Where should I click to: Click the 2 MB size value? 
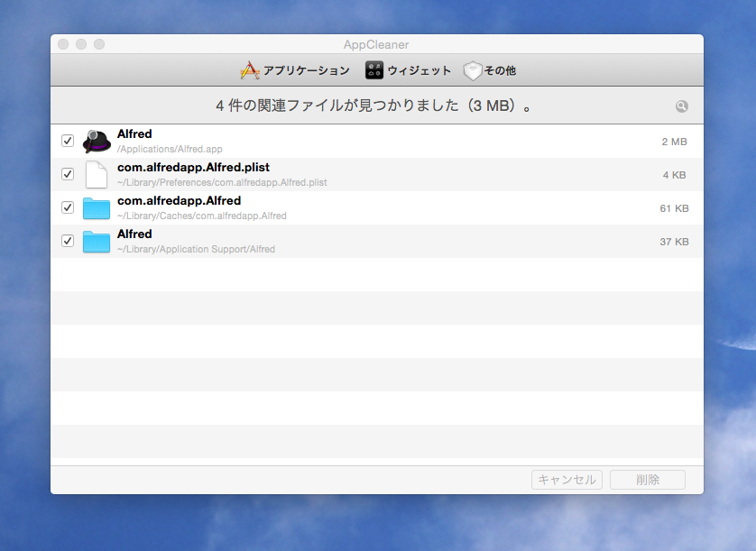click(674, 142)
